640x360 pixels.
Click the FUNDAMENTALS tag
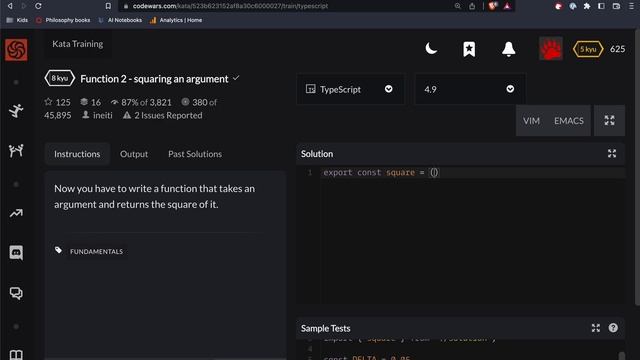tap(96, 251)
